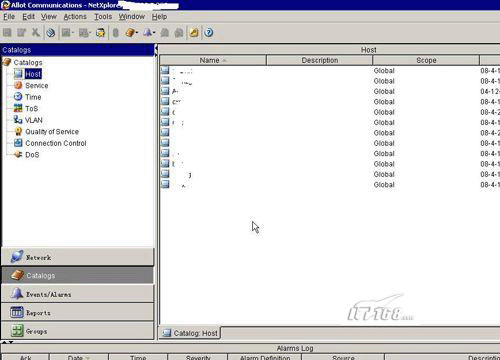Click the alarm bell toolbar icon
The image size is (500, 360).
[148, 32]
